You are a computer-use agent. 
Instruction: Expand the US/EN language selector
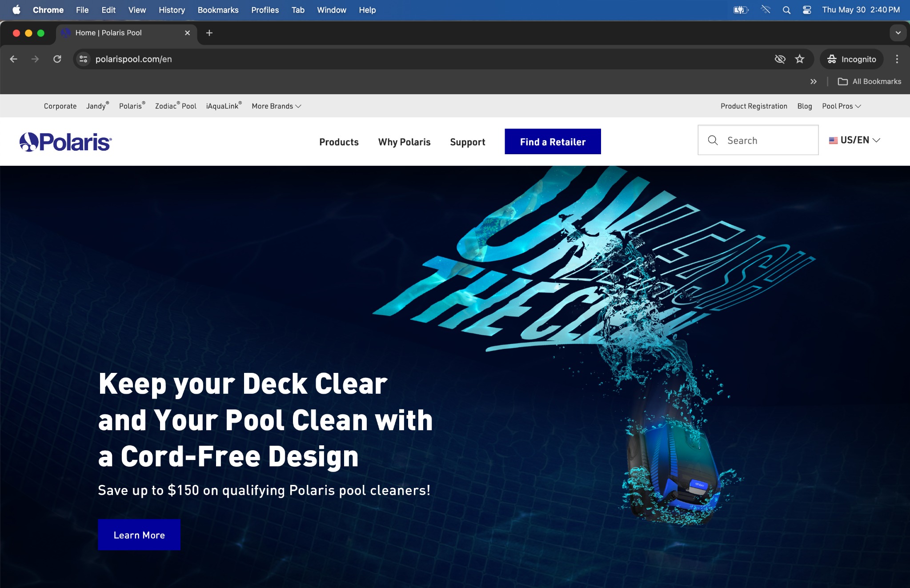click(x=854, y=140)
